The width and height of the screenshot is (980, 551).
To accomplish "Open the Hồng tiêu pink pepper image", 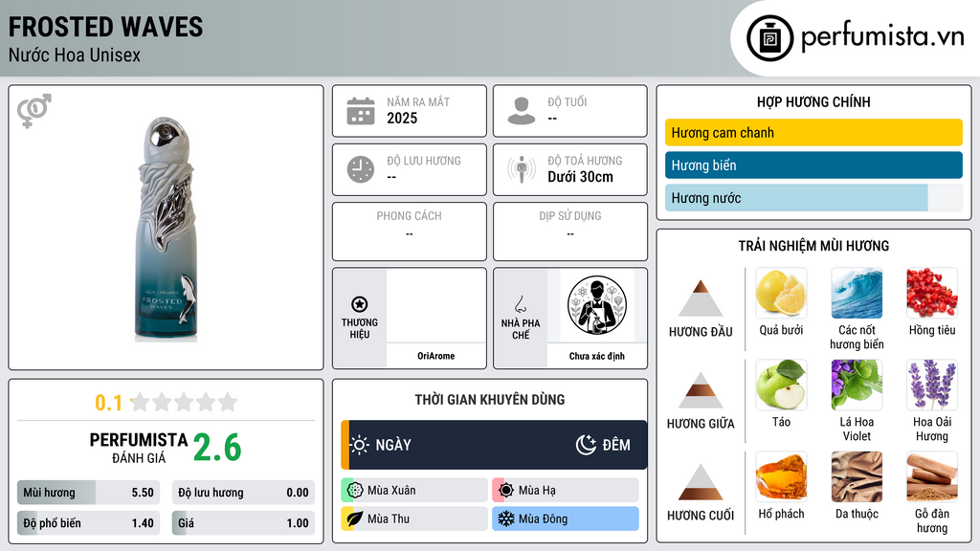I will 932,293.
